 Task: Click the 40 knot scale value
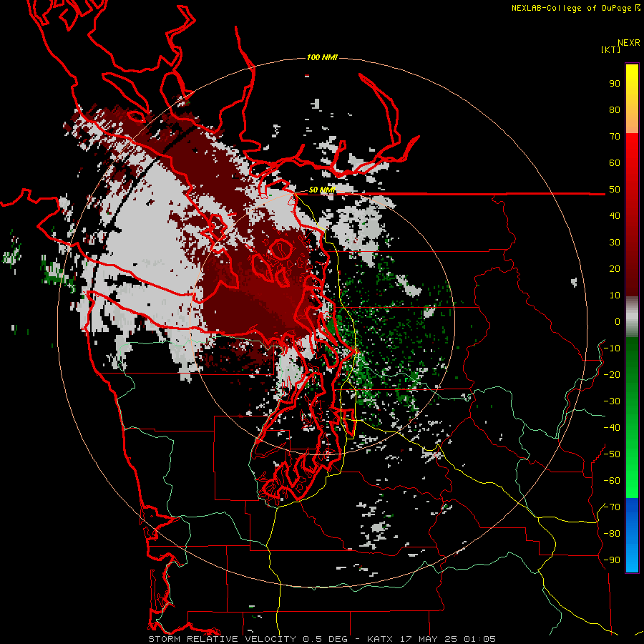(x=615, y=216)
